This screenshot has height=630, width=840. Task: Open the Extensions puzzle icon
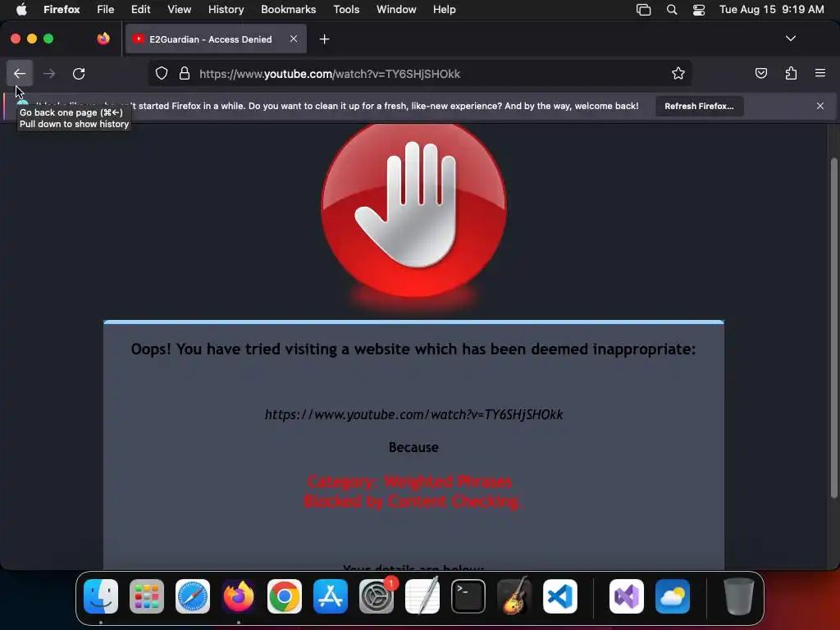coord(791,73)
